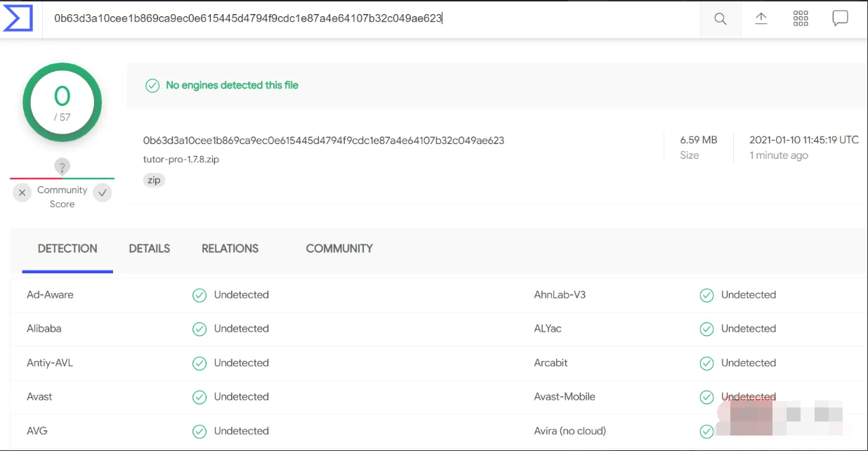
Task: Open the apps grid icon
Action: coord(801,18)
